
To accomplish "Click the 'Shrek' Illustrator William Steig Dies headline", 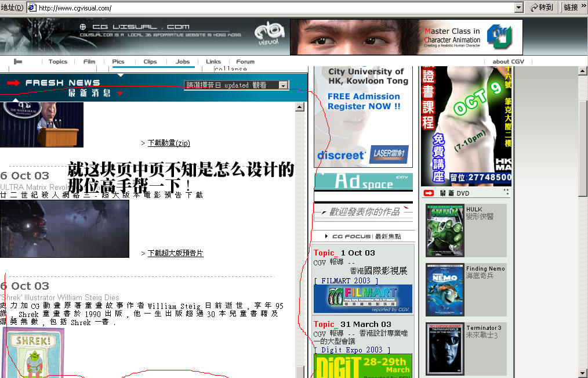I will click(x=60, y=297).
